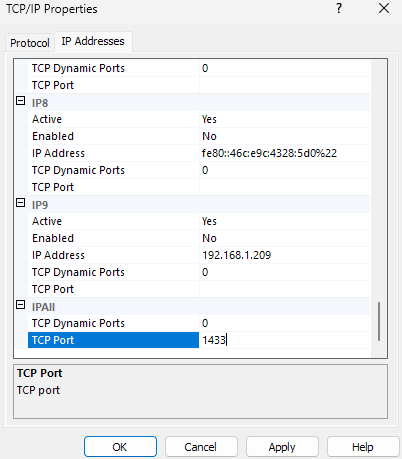
Task: Select IP8 TCP Dynamic Ports row
Action: point(199,170)
